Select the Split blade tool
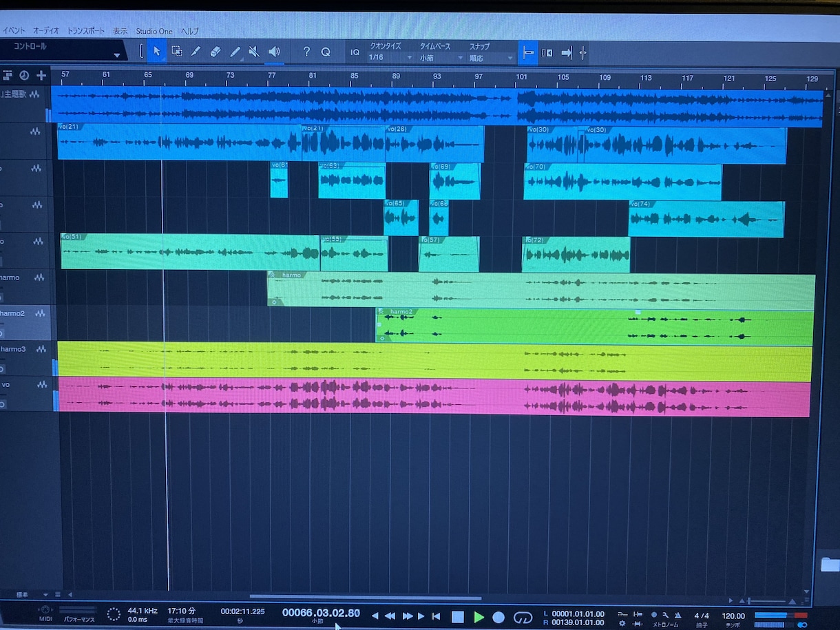This screenshot has width=840, height=630. [x=196, y=52]
